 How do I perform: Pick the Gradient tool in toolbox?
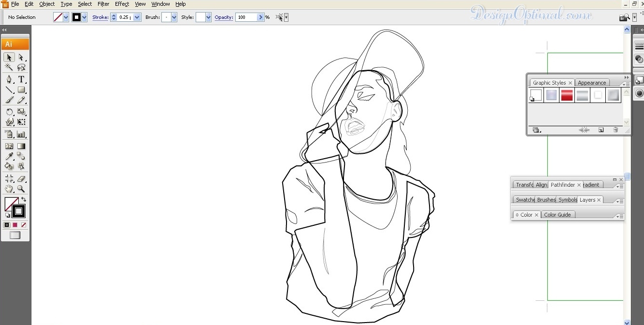click(x=21, y=146)
